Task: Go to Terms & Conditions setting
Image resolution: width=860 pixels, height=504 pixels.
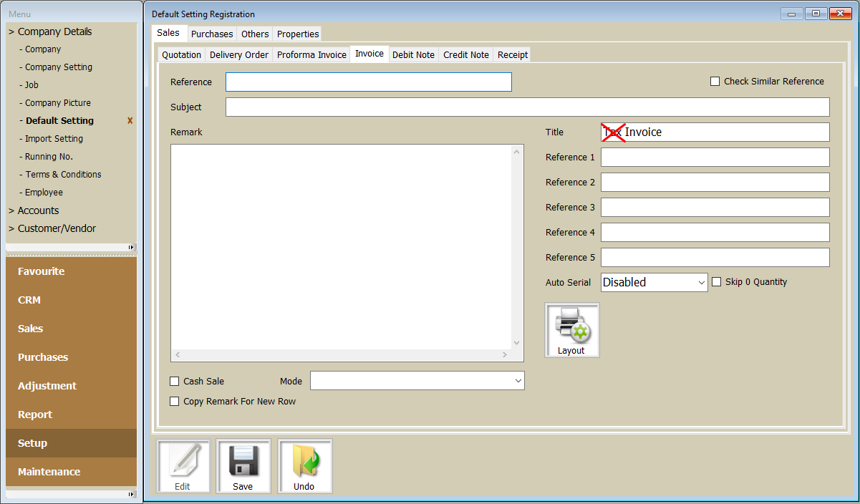Action: (x=63, y=175)
